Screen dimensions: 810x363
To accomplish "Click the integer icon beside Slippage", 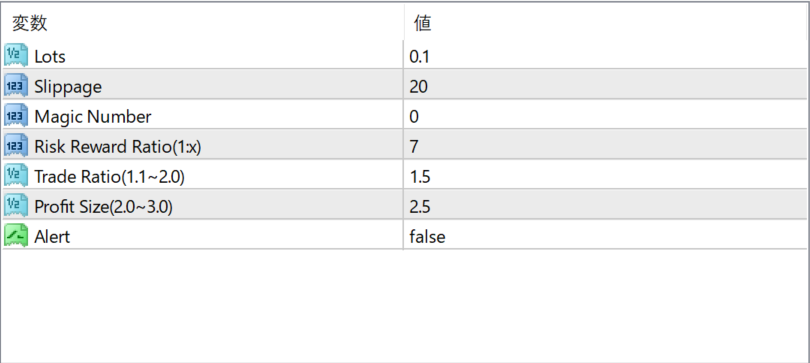I will click(16, 86).
